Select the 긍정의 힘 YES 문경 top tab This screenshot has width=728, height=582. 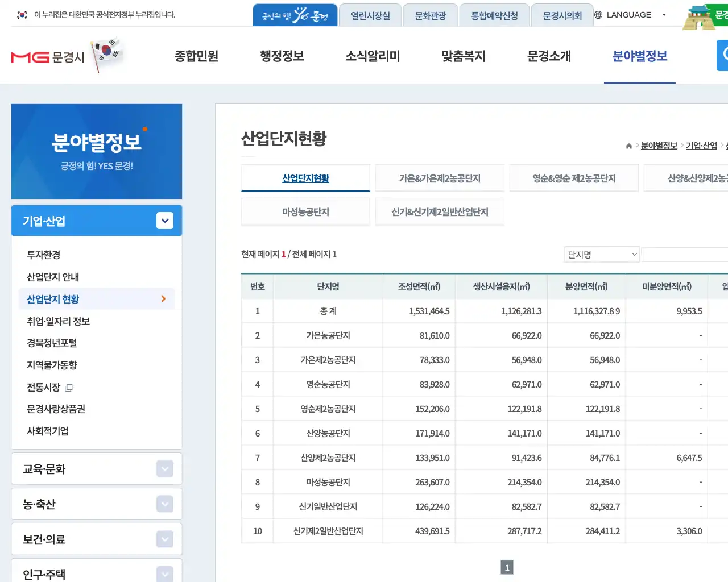(x=295, y=15)
